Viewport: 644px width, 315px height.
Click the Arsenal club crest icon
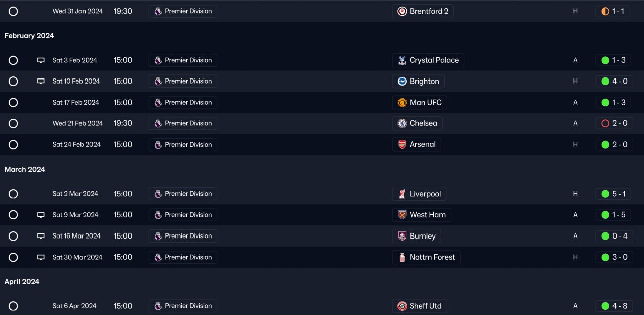[x=402, y=145]
